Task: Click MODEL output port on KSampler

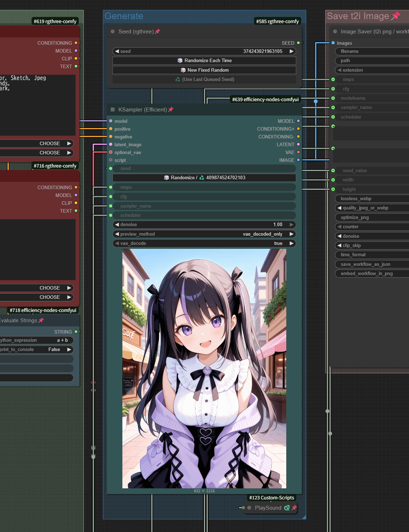Action: (x=298, y=121)
